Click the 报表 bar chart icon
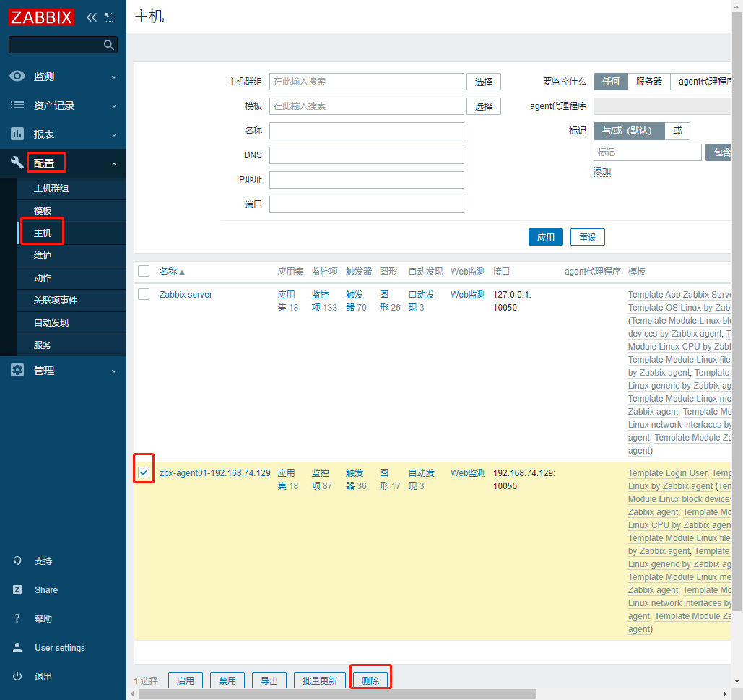 click(x=17, y=134)
